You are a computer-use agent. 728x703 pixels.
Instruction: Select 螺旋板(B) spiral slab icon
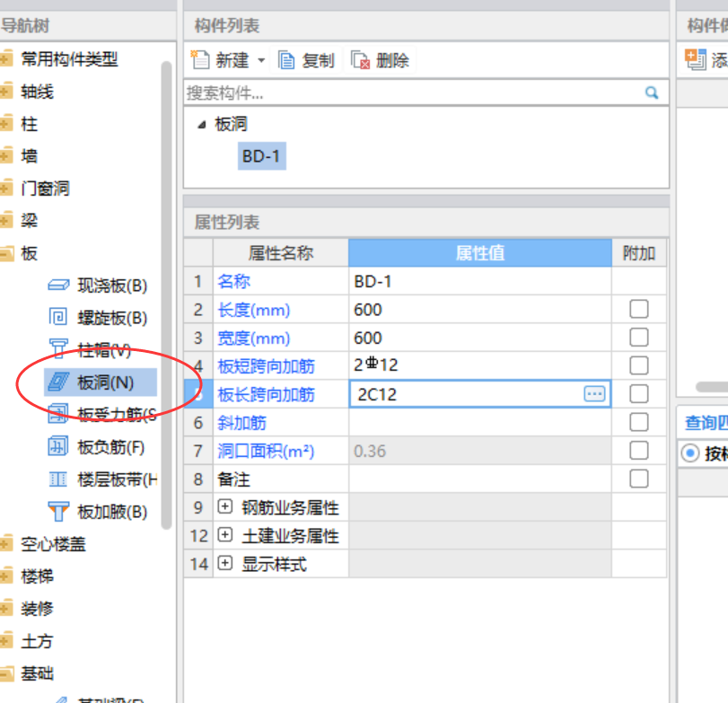[58, 317]
